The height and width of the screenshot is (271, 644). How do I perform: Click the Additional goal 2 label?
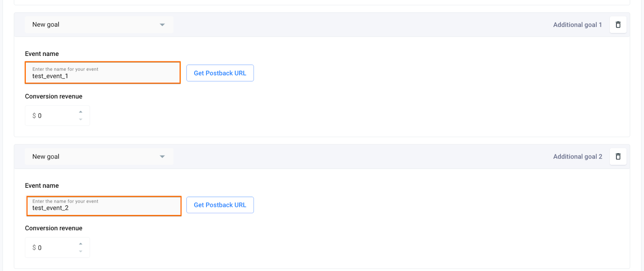click(577, 156)
